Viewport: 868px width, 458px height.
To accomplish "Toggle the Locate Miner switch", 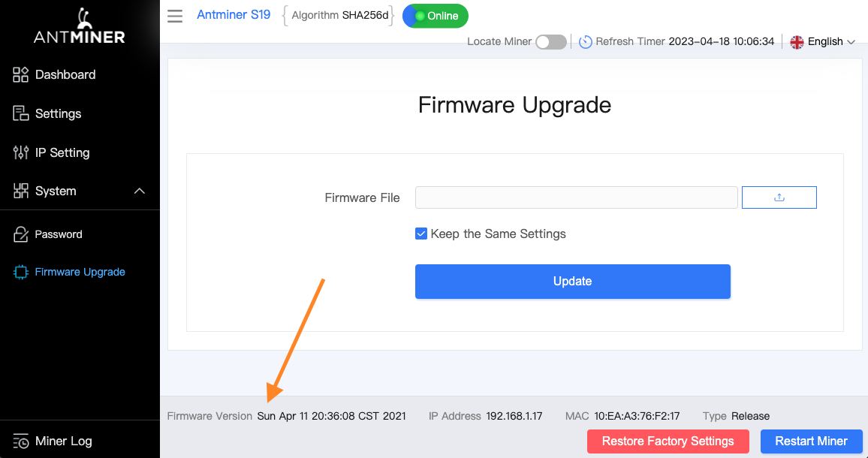I will click(550, 42).
